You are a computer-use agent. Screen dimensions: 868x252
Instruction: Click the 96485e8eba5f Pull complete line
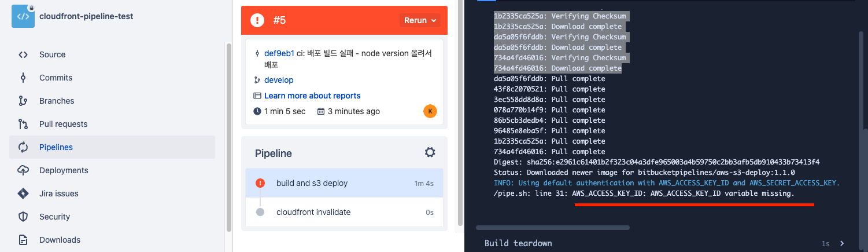[549, 131]
